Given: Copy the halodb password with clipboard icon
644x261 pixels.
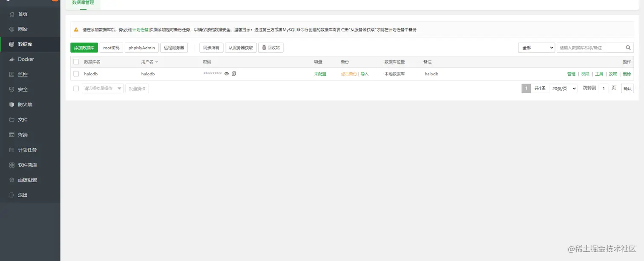Looking at the screenshot, I should pyautogui.click(x=233, y=74).
